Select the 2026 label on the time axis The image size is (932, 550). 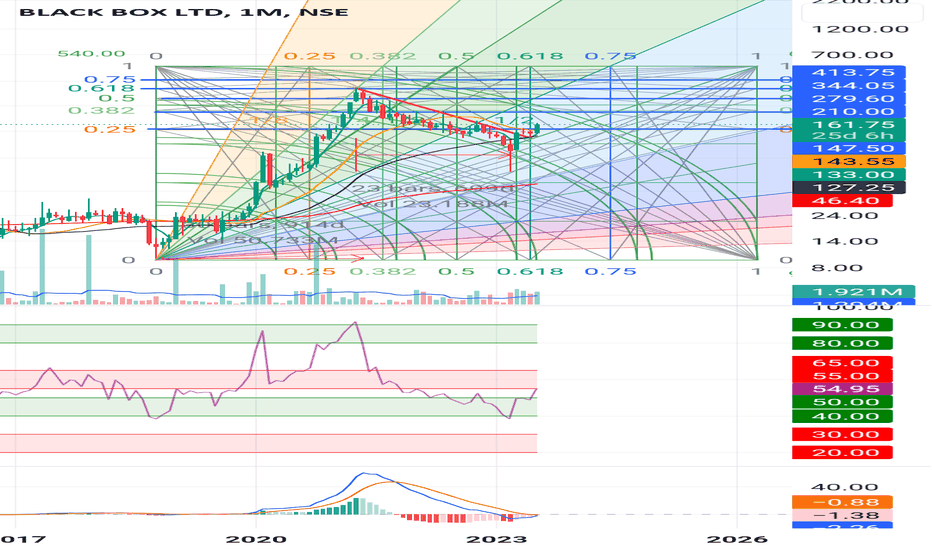pos(737,540)
